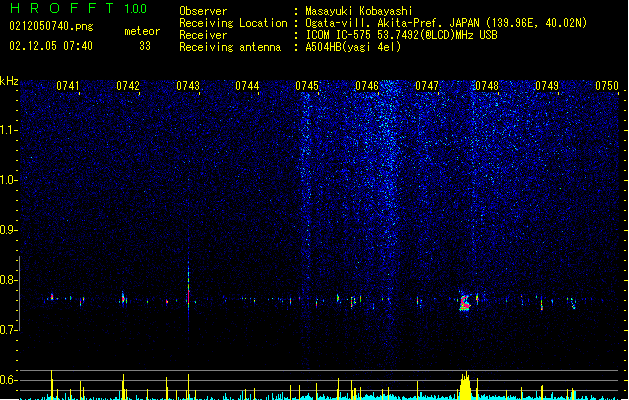Screen dimensions: 629x400
Task: Click the Ogata-vill. Akita-Pref. JAPAN location text
Action: [x=446, y=23]
